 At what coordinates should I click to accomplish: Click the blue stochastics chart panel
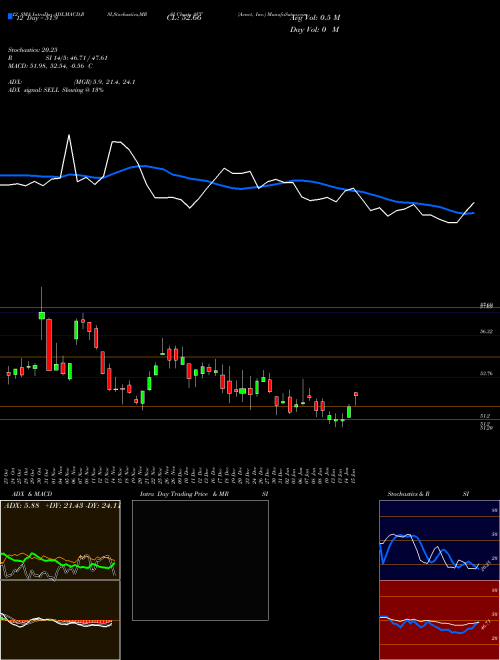(x=439, y=540)
